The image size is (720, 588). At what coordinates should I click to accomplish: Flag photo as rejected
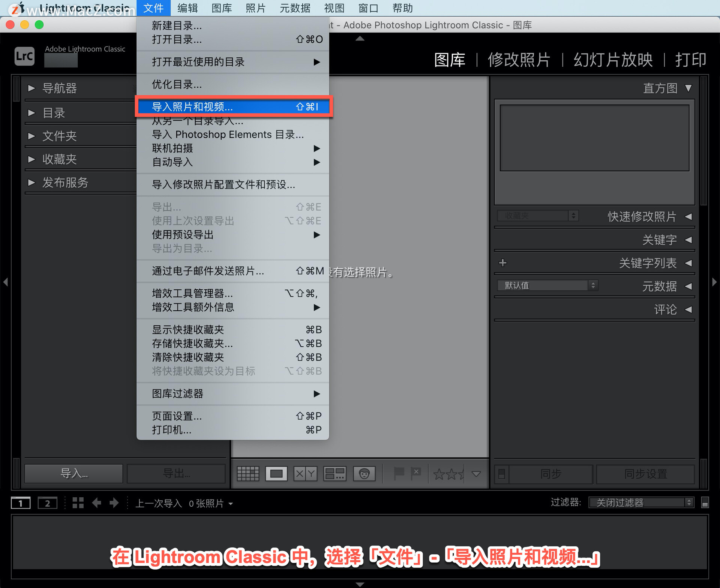pos(416,474)
